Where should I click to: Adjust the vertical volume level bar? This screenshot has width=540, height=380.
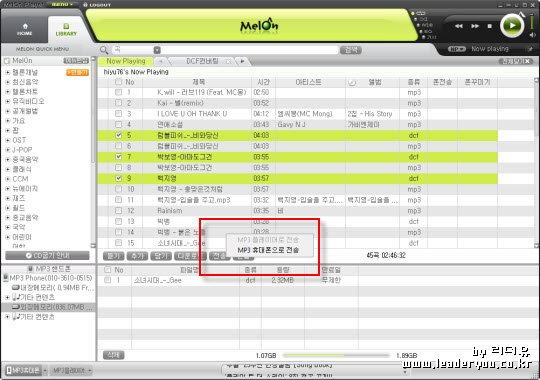tap(532, 22)
